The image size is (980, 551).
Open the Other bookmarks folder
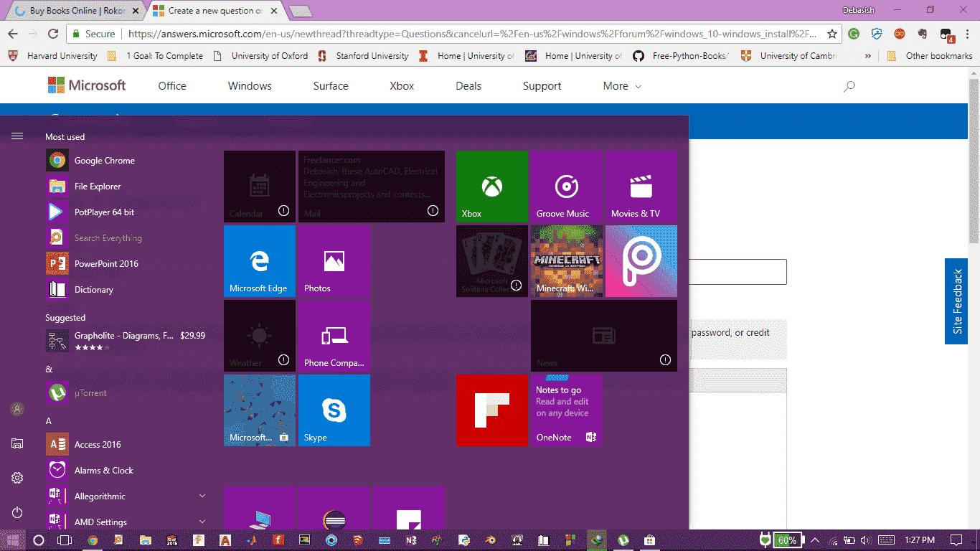tap(930, 56)
